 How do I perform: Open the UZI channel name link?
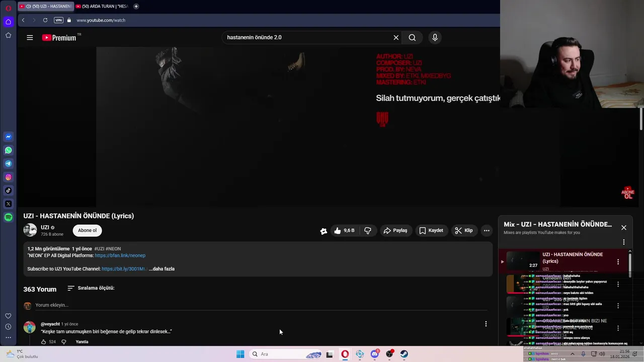[x=45, y=227]
